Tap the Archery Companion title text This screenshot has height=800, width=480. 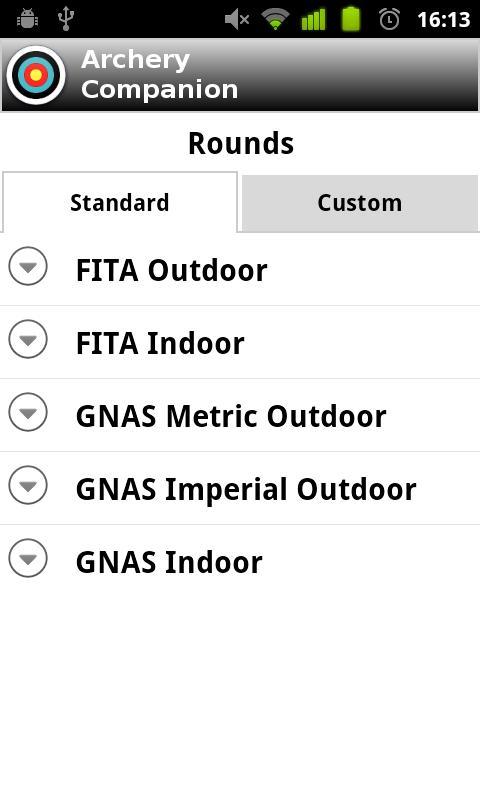pos(160,74)
